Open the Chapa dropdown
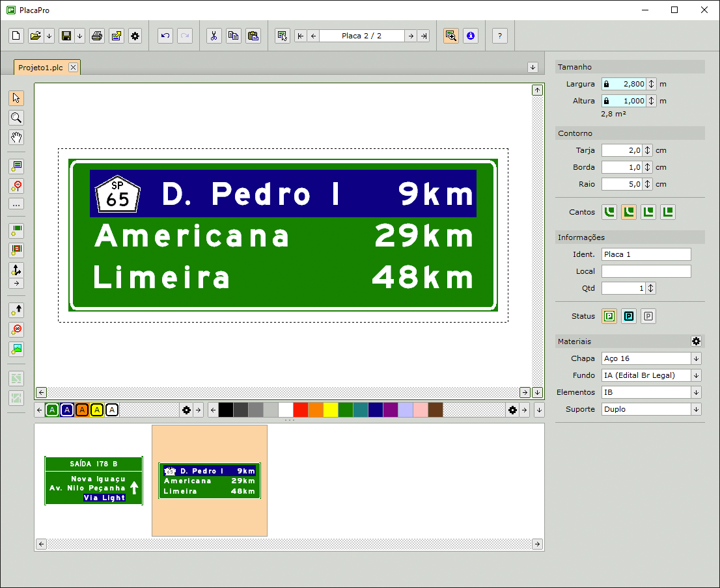Viewport: 720px width, 588px height. click(696, 358)
